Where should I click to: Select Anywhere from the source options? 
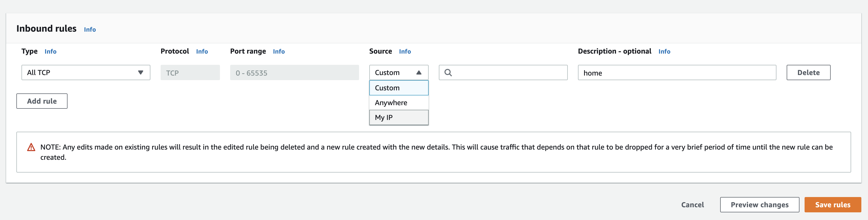398,103
